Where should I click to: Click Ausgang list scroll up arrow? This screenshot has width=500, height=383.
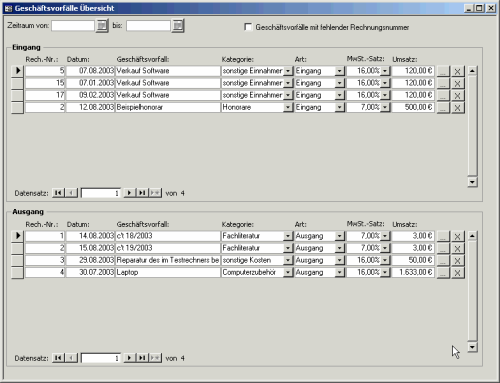pyautogui.click(x=472, y=236)
